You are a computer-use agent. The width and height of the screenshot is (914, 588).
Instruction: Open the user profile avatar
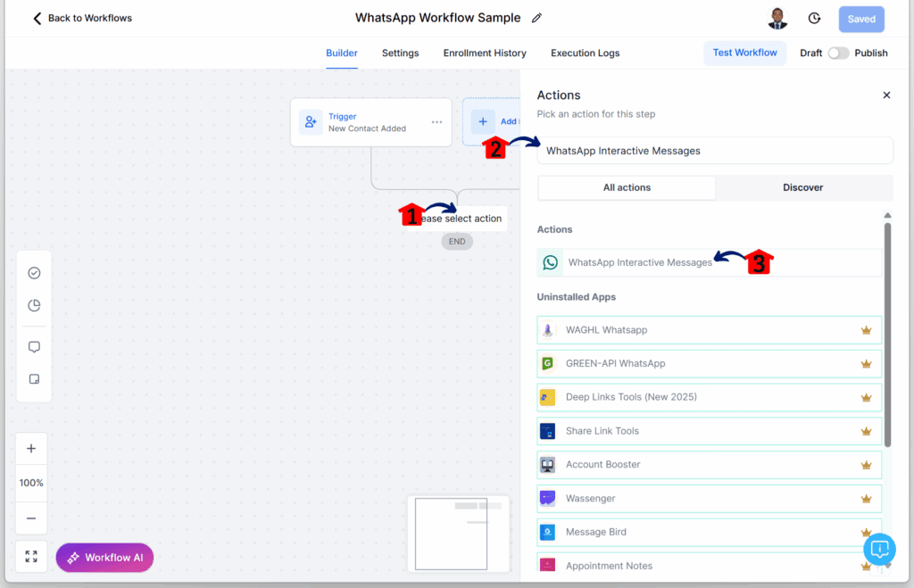pyautogui.click(x=777, y=18)
